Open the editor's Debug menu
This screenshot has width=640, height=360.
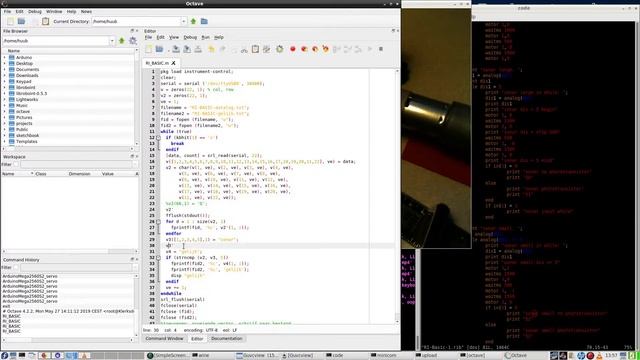click(x=190, y=37)
